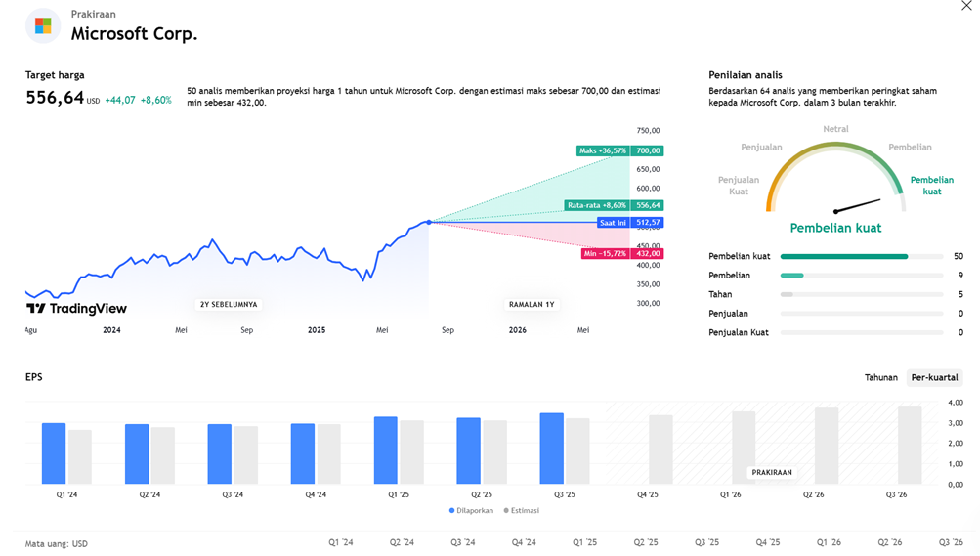980x556 pixels.
Task: Click the 2Y SEBELUMNYA chart badge
Action: point(229,304)
